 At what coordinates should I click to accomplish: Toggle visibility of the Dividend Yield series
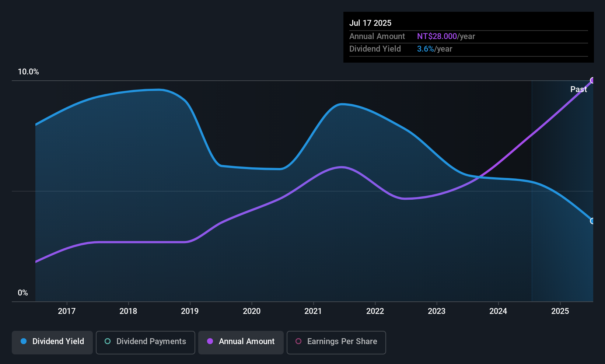pos(52,342)
